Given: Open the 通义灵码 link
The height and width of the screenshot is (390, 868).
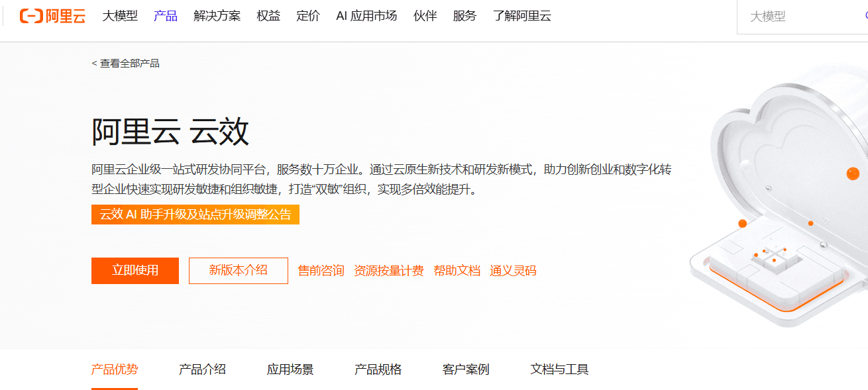Looking at the screenshot, I should pos(513,271).
